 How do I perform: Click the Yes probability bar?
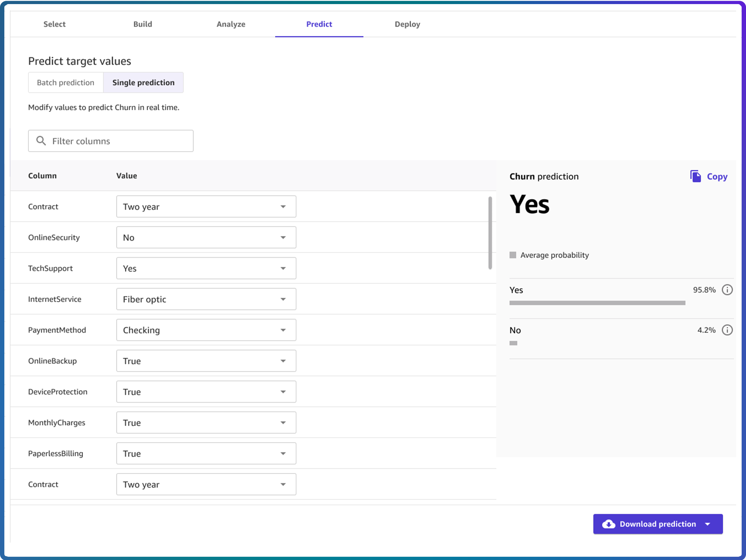coord(597,303)
